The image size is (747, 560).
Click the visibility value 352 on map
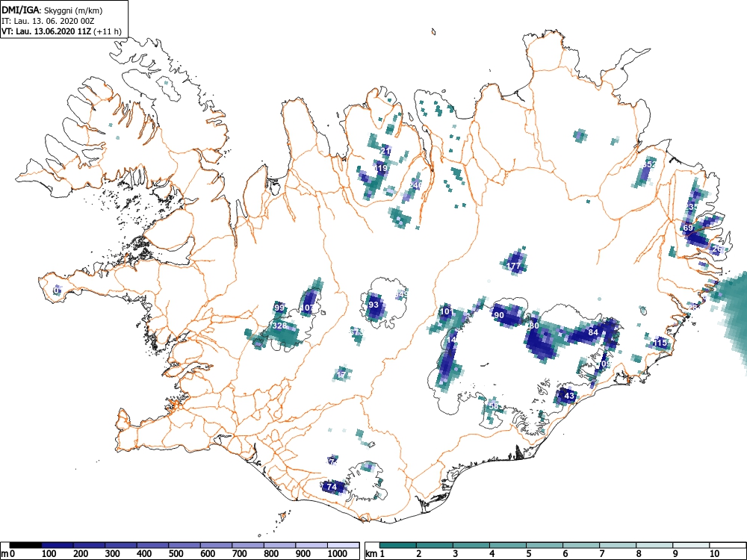pyautogui.click(x=649, y=164)
